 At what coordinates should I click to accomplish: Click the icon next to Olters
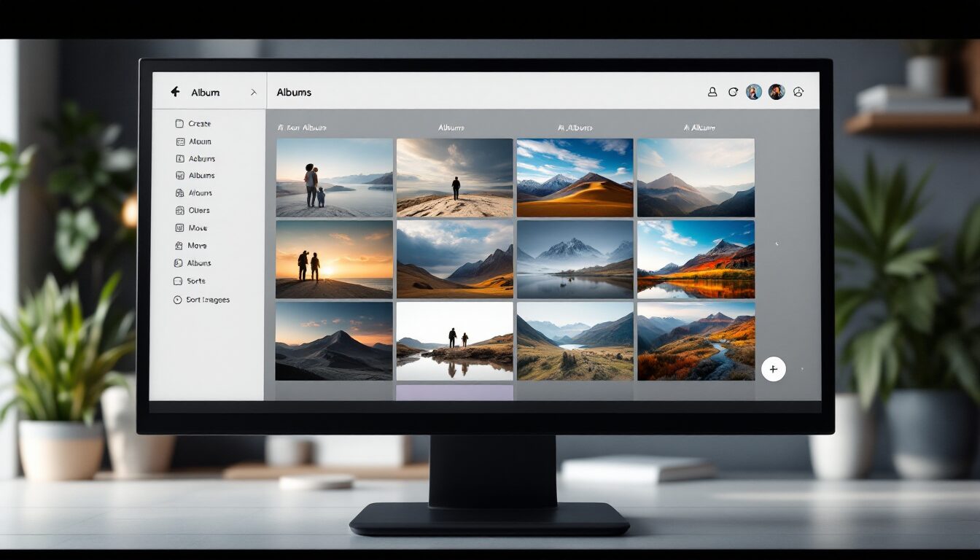179,211
